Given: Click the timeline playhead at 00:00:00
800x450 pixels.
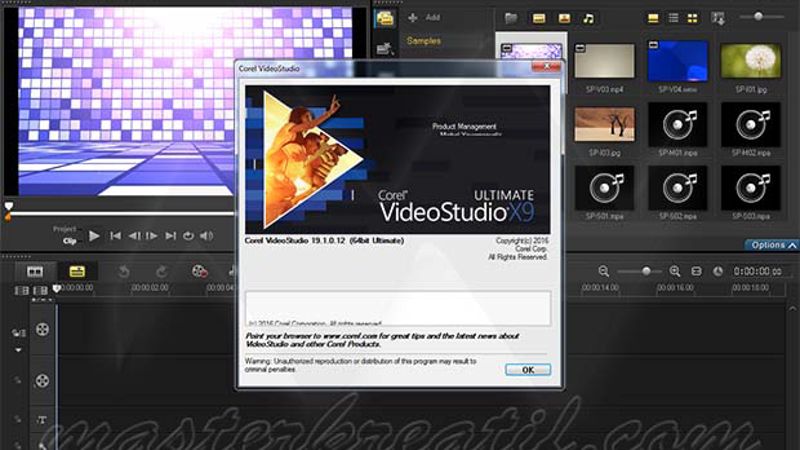Looking at the screenshot, I should (57, 289).
